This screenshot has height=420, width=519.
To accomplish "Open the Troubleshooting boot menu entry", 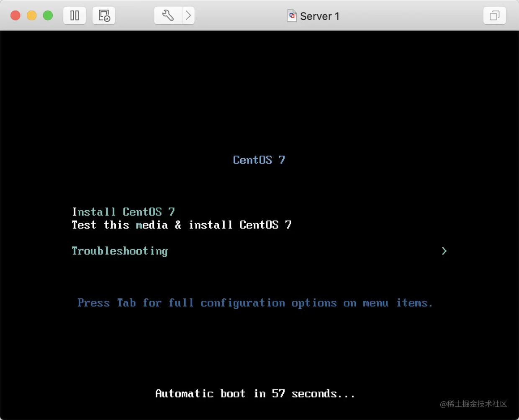I will (x=120, y=251).
